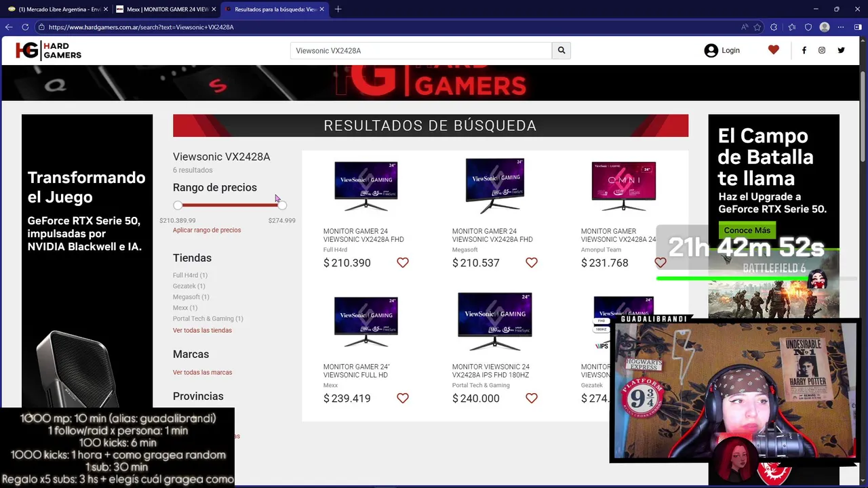
Task: Favorite the $240.000 Portal Tech monitor
Action: point(532,399)
